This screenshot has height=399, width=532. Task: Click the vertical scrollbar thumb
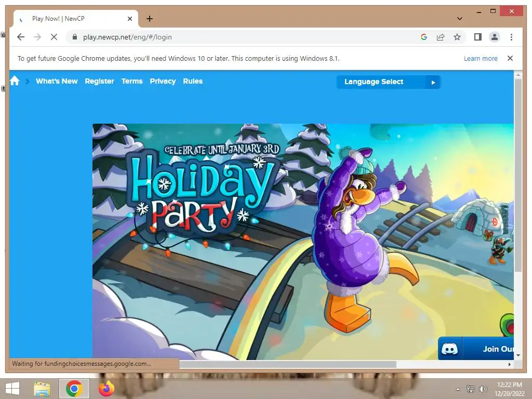click(518, 176)
